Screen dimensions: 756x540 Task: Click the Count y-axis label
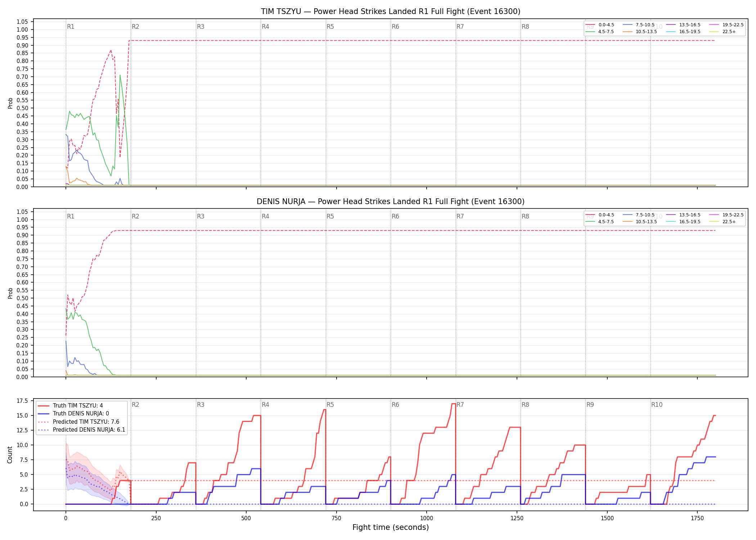point(10,455)
